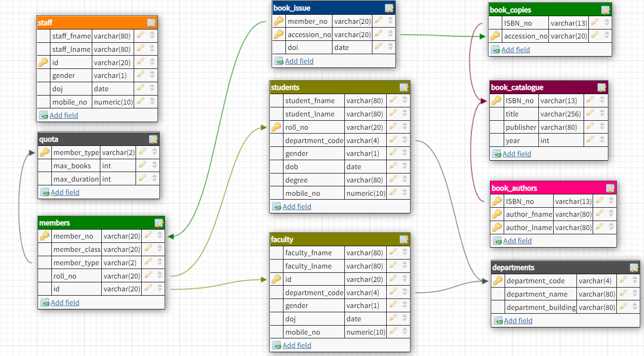Open the students table edit icon

click(404, 87)
